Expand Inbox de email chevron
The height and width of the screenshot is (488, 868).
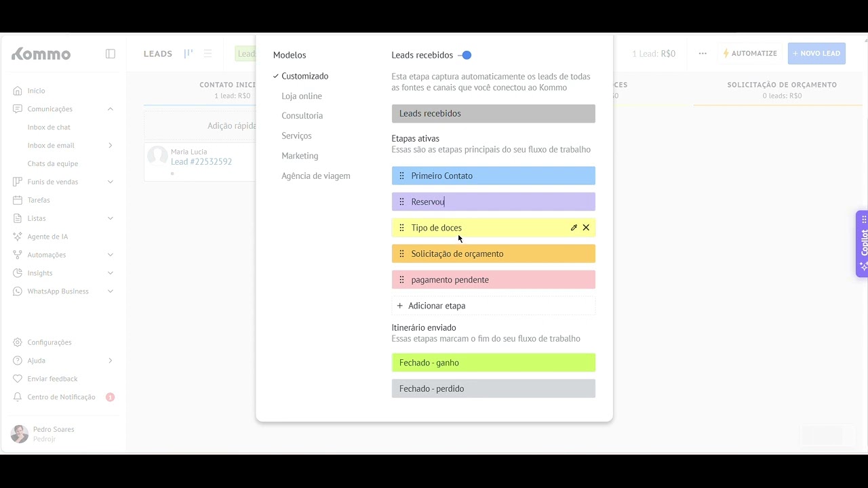pos(111,146)
